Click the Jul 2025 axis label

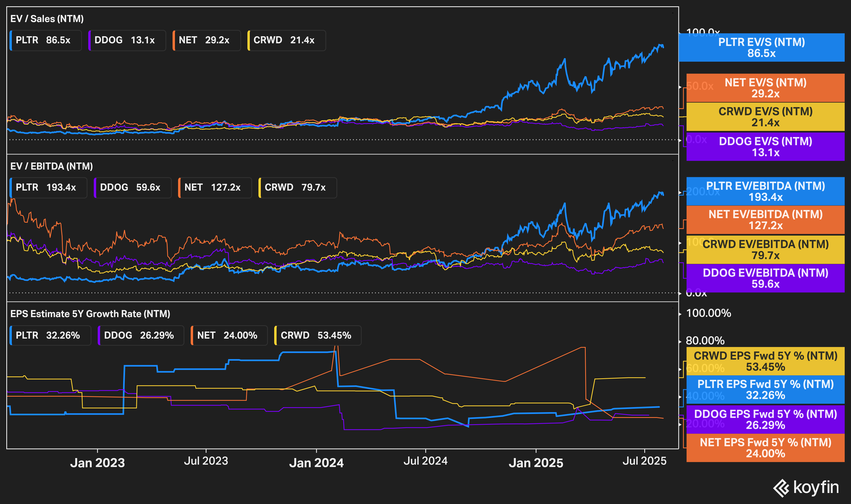click(644, 461)
